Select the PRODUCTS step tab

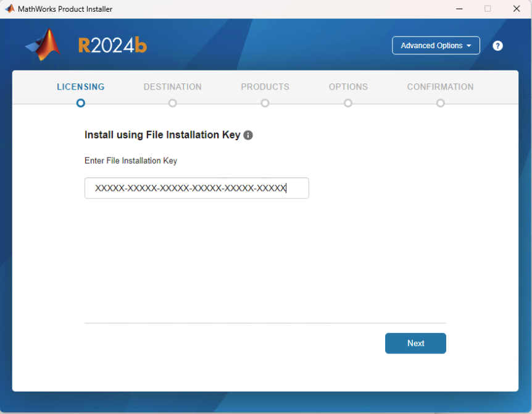(265, 87)
